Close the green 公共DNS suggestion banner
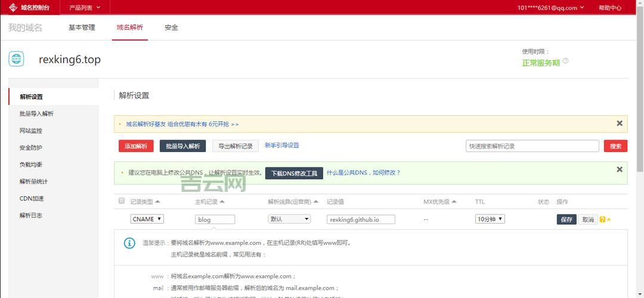This screenshot has height=298, width=644. click(x=620, y=169)
